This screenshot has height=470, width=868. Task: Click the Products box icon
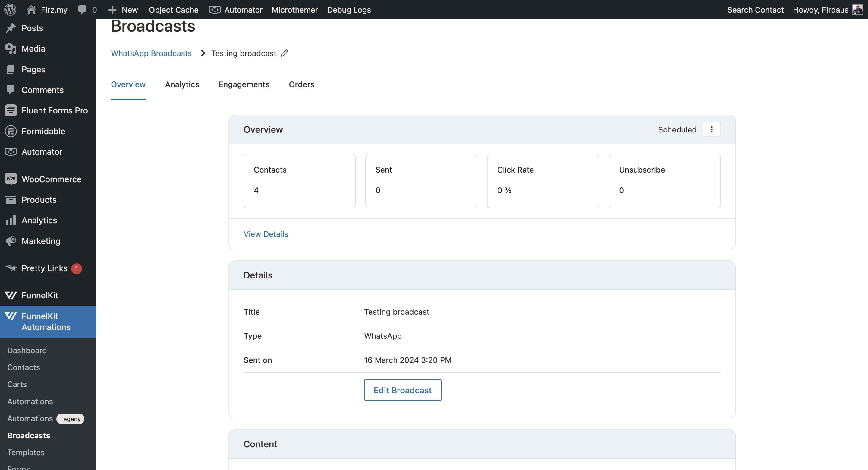(x=11, y=200)
